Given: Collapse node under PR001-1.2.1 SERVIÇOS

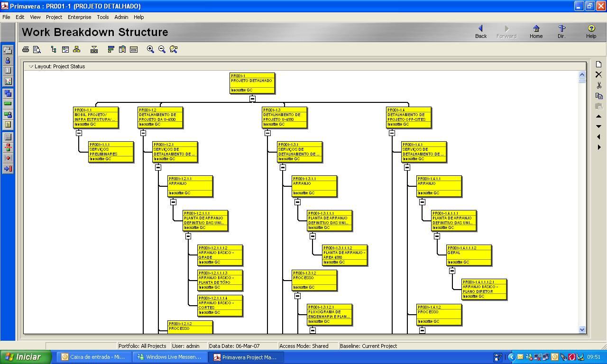Looking at the screenshot, I should point(158,167).
